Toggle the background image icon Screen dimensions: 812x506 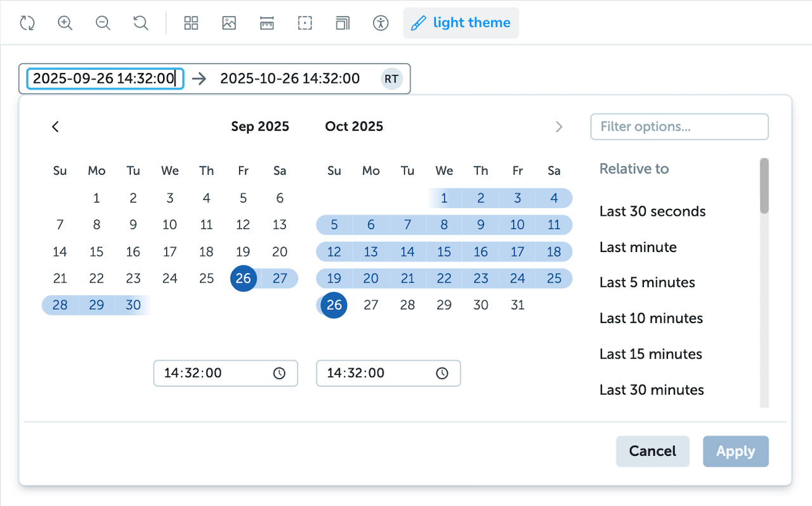tap(229, 23)
